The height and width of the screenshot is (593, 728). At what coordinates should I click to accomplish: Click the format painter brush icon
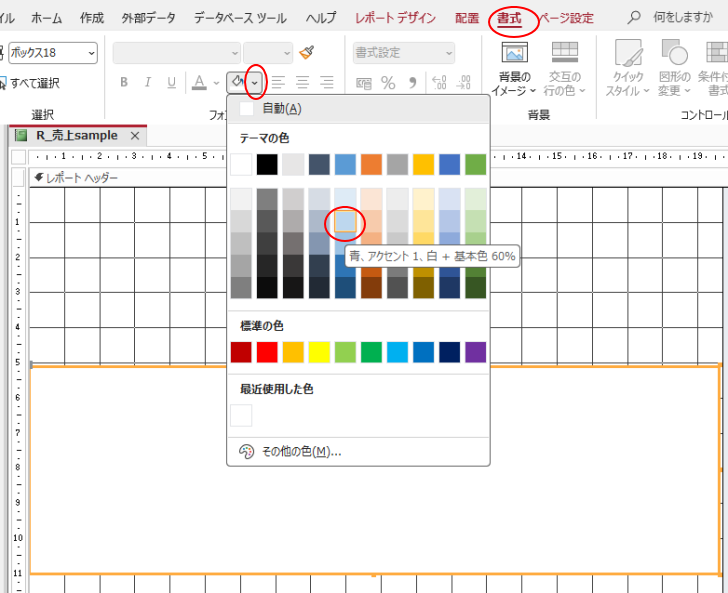pyautogui.click(x=306, y=52)
